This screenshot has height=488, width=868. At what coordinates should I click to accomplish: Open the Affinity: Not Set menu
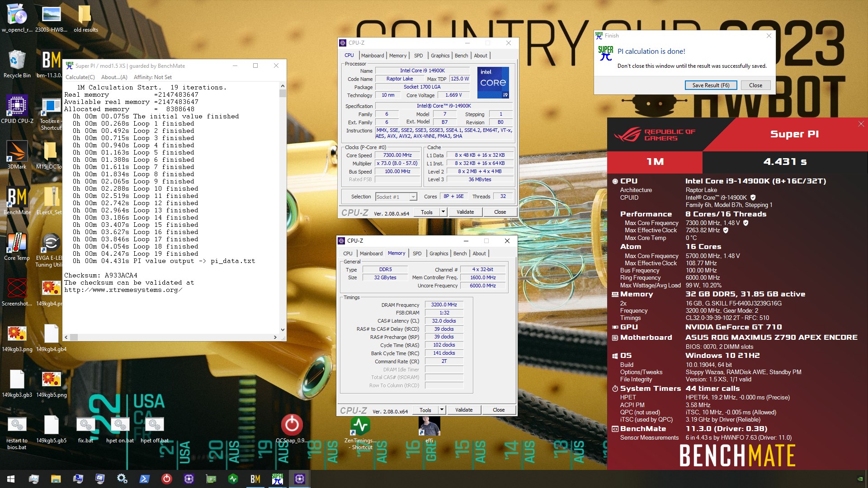coord(152,77)
